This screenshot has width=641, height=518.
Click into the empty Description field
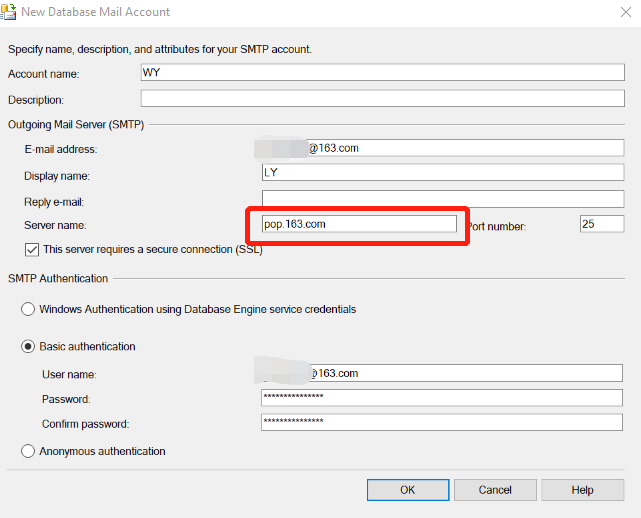point(383,99)
